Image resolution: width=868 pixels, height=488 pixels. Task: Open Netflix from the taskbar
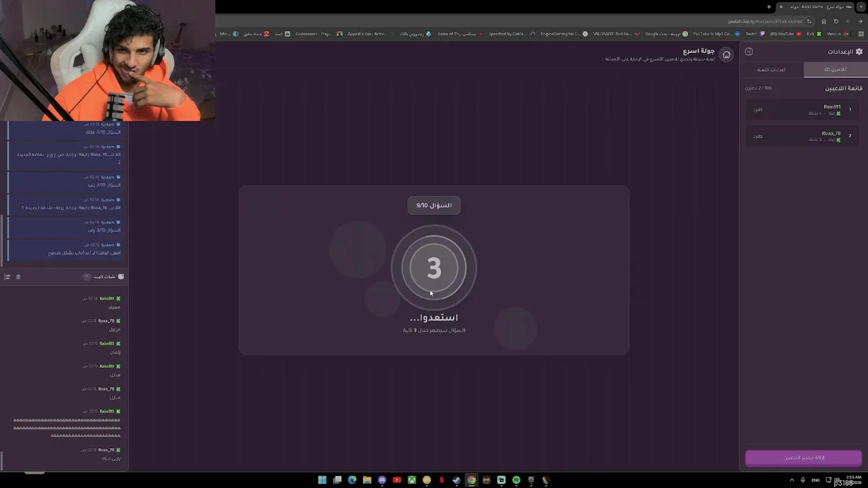click(x=441, y=480)
